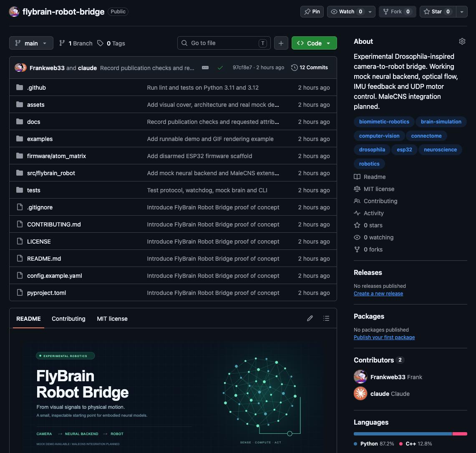
Task: Open CONTRIBUTING.md file
Action: 54,224
